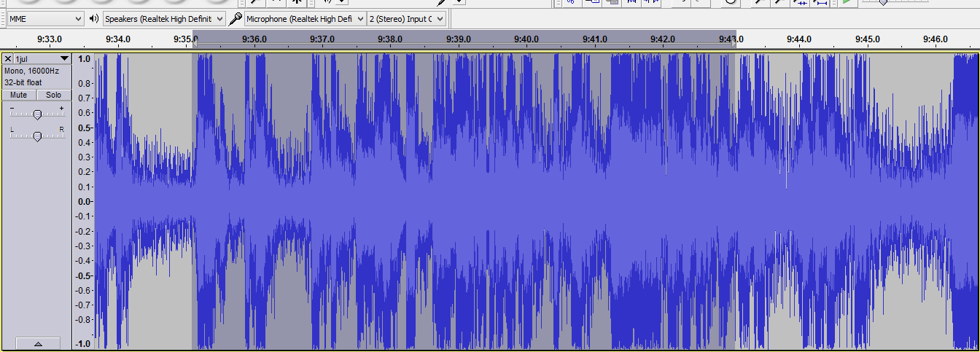This screenshot has height=352, width=980.
Task: Click timeline ruler at 9:40.0
Action: 526,39
